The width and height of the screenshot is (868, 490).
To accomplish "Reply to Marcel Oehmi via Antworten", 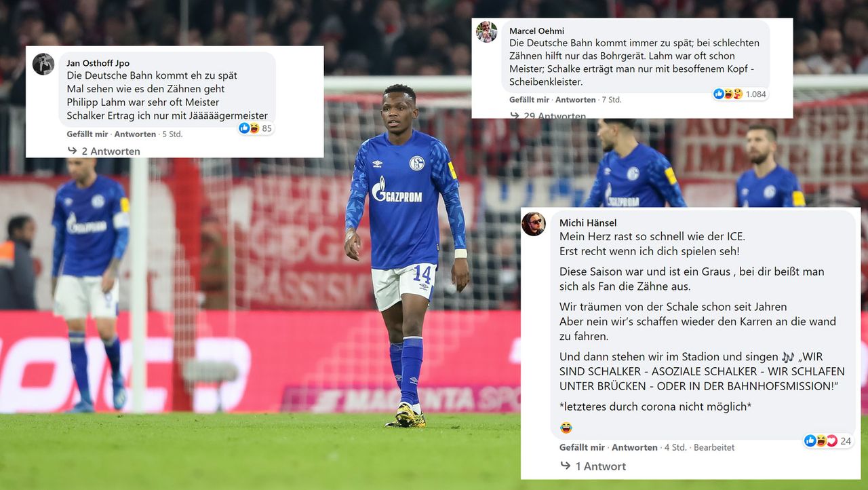I will (575, 100).
